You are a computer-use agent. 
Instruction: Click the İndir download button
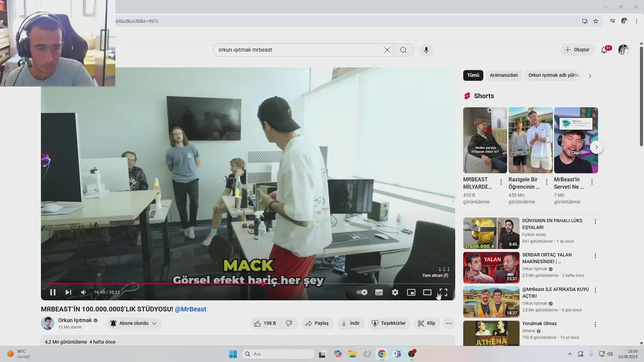coord(350,323)
